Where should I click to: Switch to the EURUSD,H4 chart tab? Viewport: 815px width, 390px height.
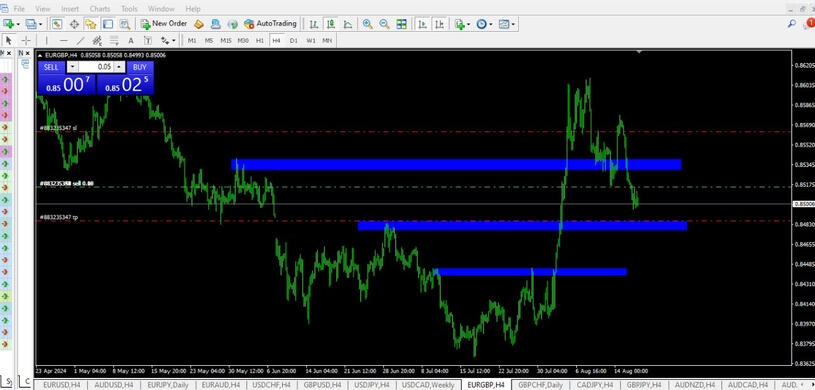point(62,385)
